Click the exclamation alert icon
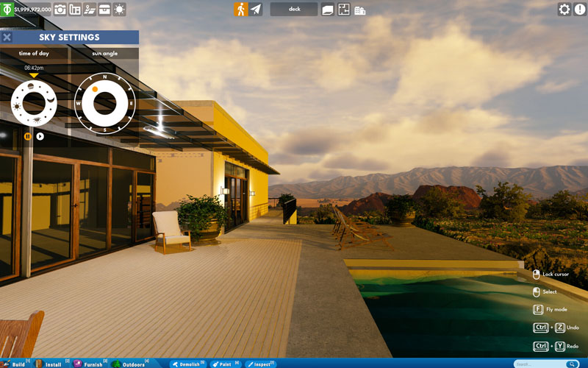Image resolution: width=588 pixels, height=368 pixels. 580,10
